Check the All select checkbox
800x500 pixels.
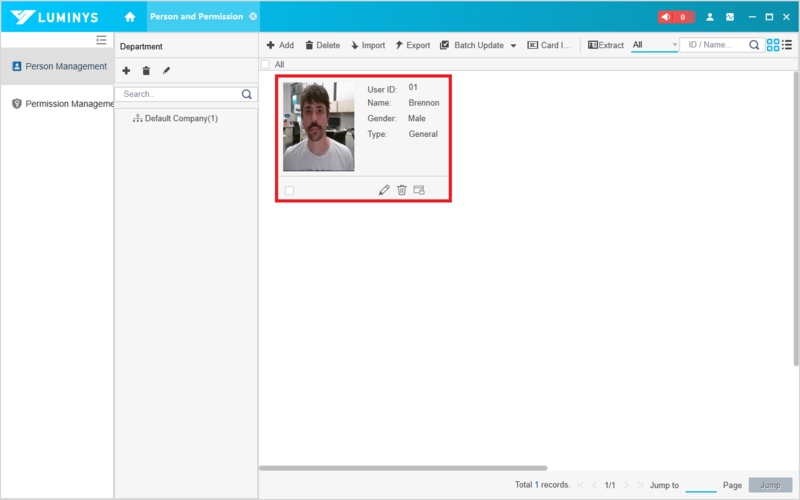pyautogui.click(x=265, y=65)
